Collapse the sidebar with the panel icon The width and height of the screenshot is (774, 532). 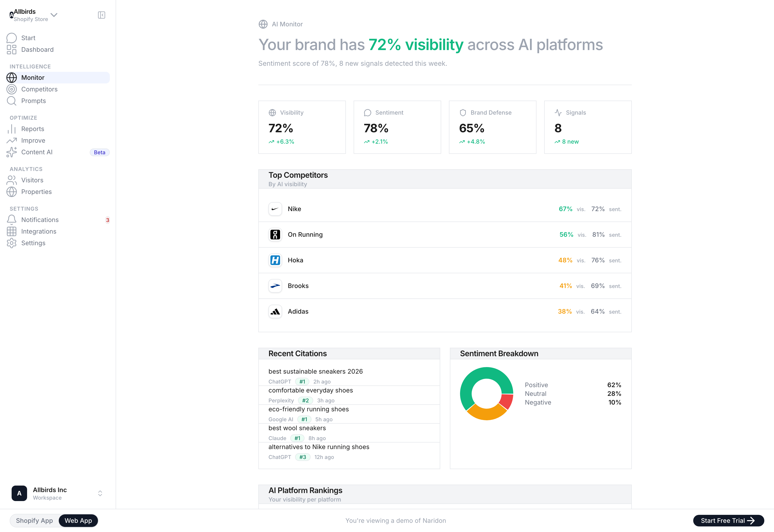pyautogui.click(x=101, y=15)
